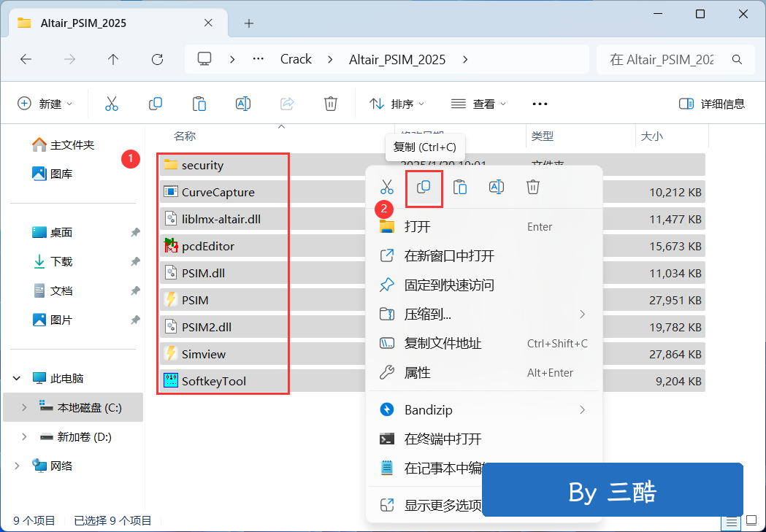Image resolution: width=766 pixels, height=532 pixels.
Task: Click Paste icon in the context menu
Action: click(460, 187)
